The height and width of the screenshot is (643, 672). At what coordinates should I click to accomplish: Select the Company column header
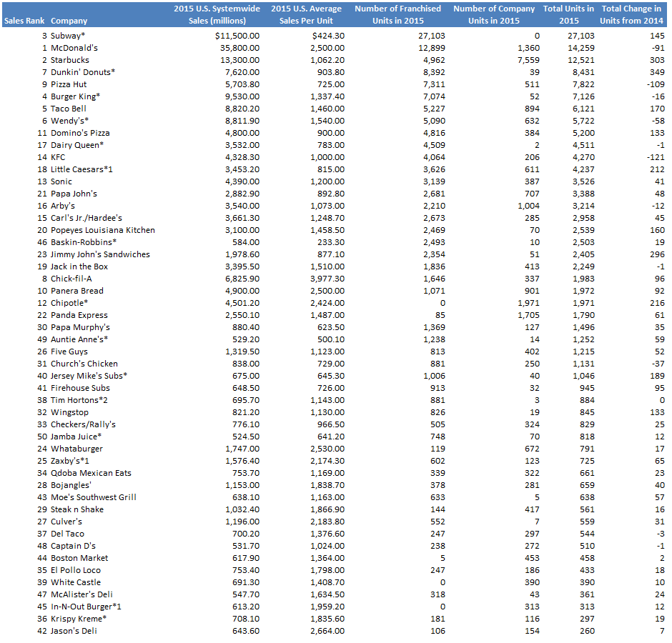(x=69, y=21)
